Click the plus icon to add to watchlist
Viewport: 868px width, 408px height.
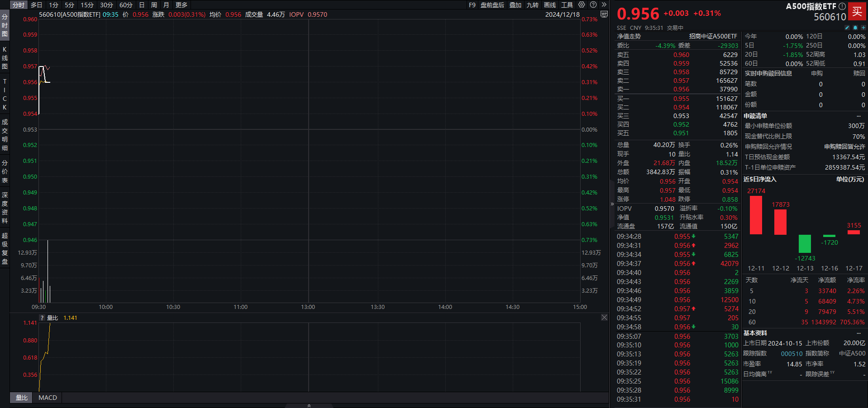pyautogui.click(x=863, y=28)
